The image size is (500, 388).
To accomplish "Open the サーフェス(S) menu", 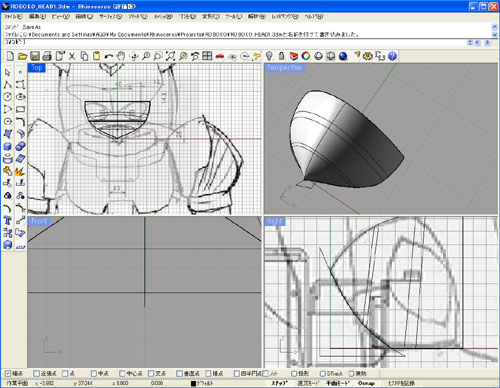I will (111, 16).
